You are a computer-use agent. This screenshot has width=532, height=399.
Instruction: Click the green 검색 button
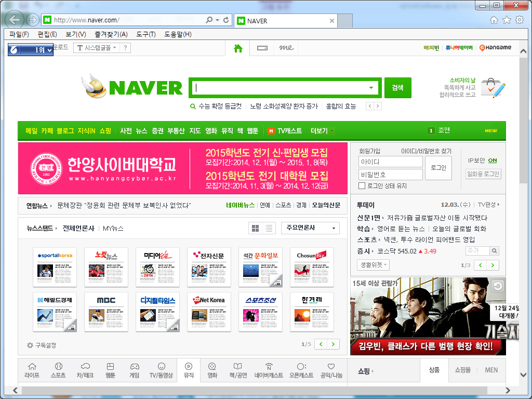[397, 87]
